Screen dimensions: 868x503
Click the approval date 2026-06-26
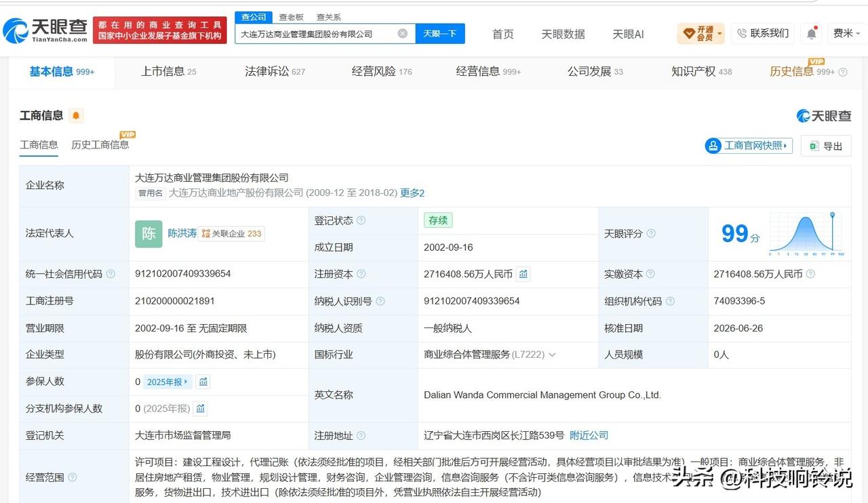[x=738, y=328]
